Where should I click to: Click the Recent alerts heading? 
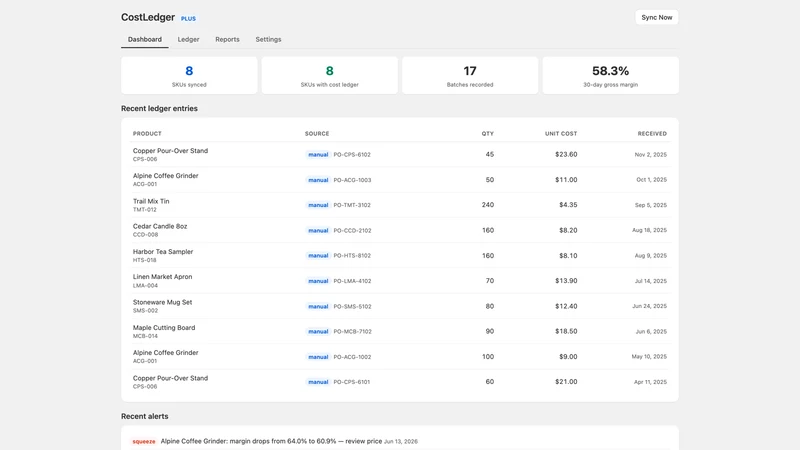pyautogui.click(x=144, y=416)
